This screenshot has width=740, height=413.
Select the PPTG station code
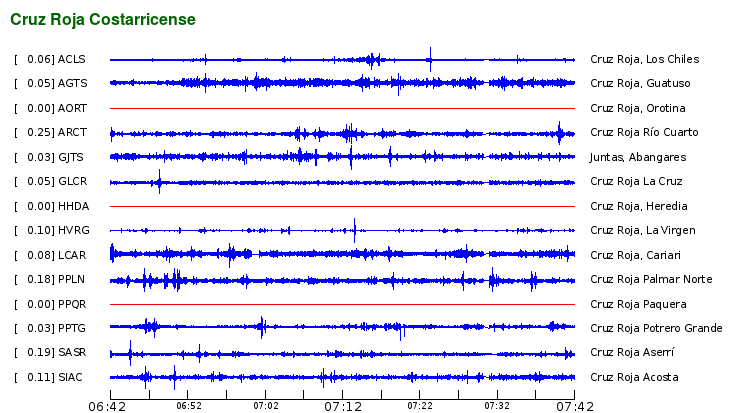click(72, 329)
